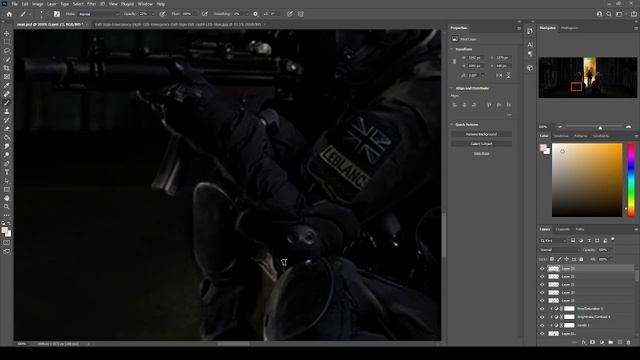Toggle lock all padlock icon in Layers panel
The image size is (640, 360).
coord(581,259)
